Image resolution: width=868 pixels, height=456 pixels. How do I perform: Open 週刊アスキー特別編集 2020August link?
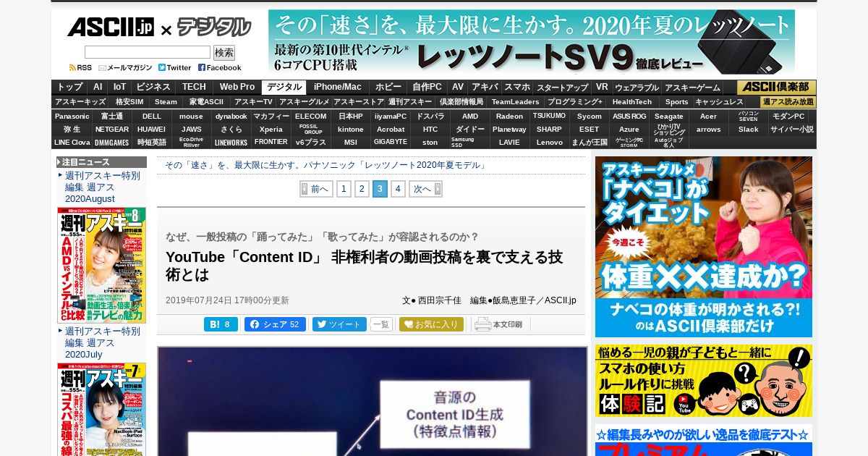click(x=102, y=187)
